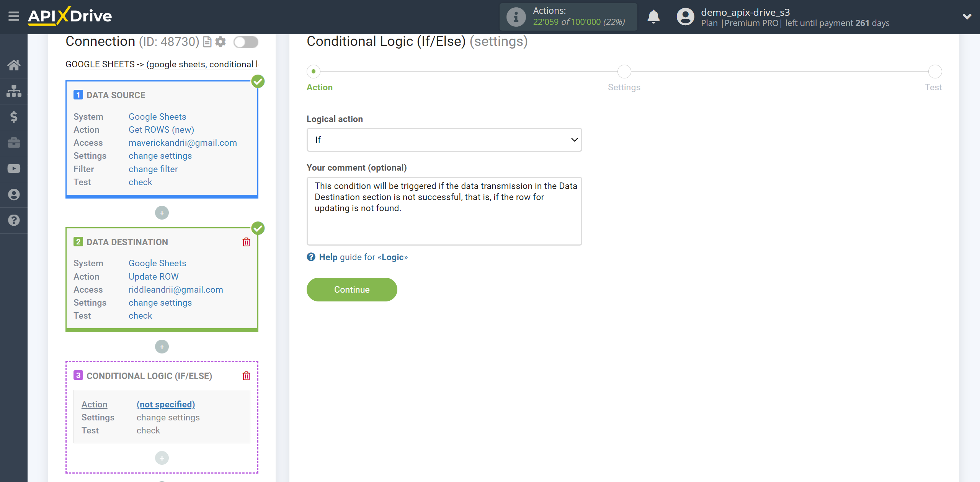Click Continue to proceed to next step

coord(352,289)
